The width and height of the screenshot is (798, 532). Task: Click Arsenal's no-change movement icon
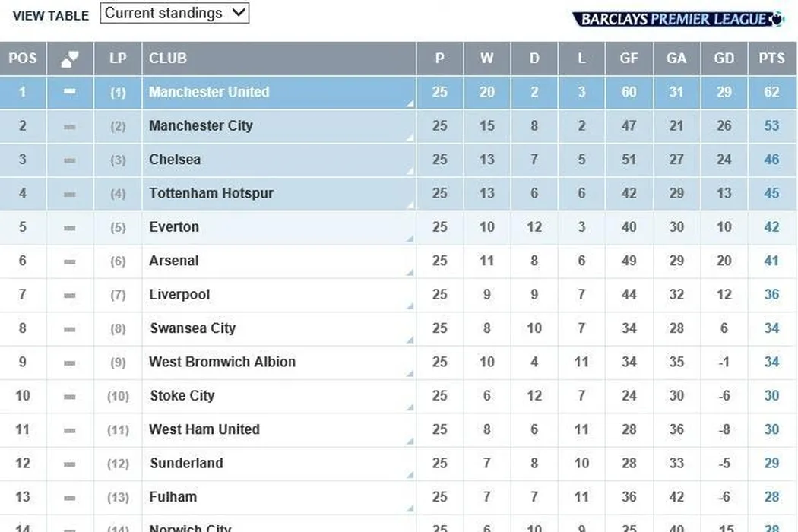point(70,261)
